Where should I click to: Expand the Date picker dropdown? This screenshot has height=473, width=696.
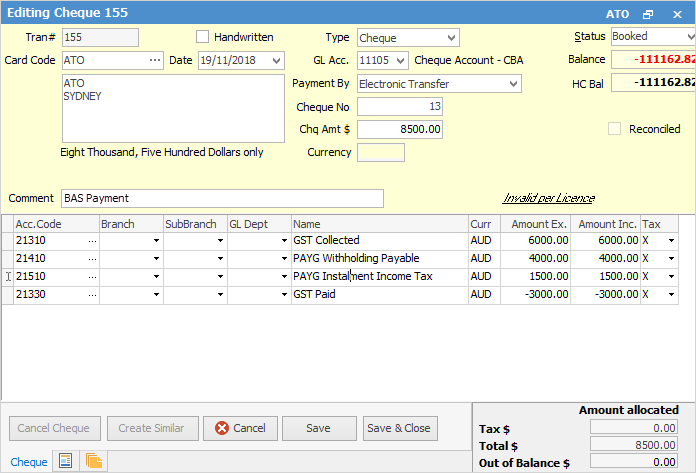[x=276, y=61]
